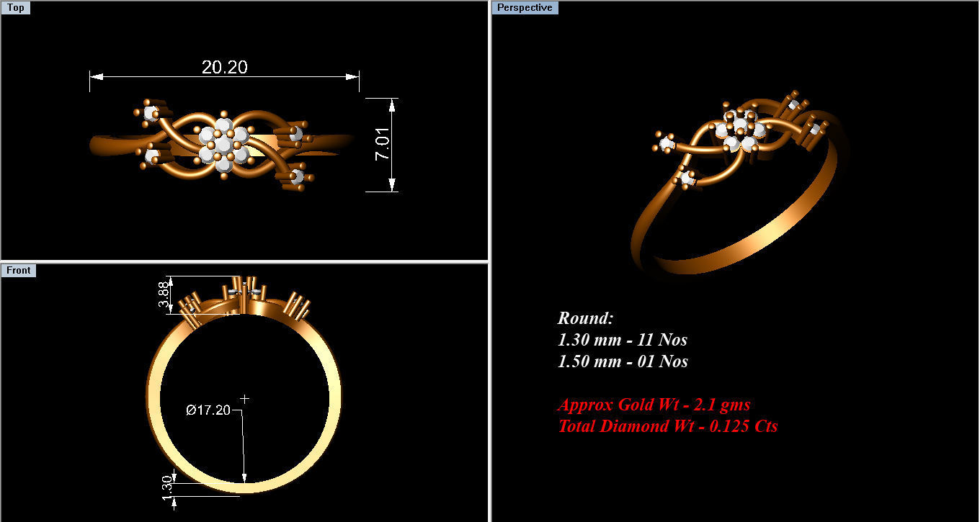Click 'Total Diamond Wt - 0.125 Cts' text
The width and height of the screenshot is (980, 522).
[668, 426]
